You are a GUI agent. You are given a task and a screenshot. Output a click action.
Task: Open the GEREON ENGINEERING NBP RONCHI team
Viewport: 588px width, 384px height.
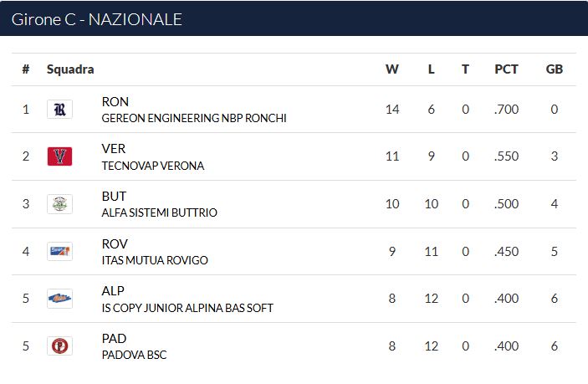pos(194,118)
